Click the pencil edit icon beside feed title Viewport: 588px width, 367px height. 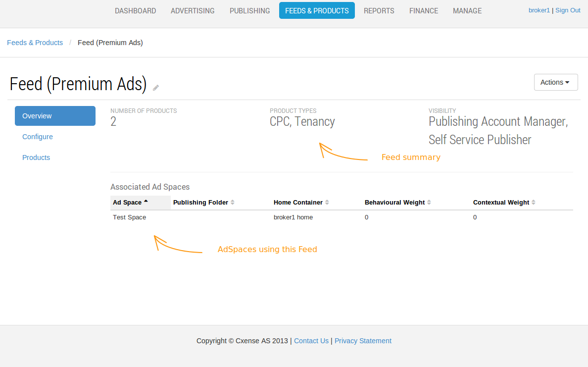pyautogui.click(x=156, y=88)
